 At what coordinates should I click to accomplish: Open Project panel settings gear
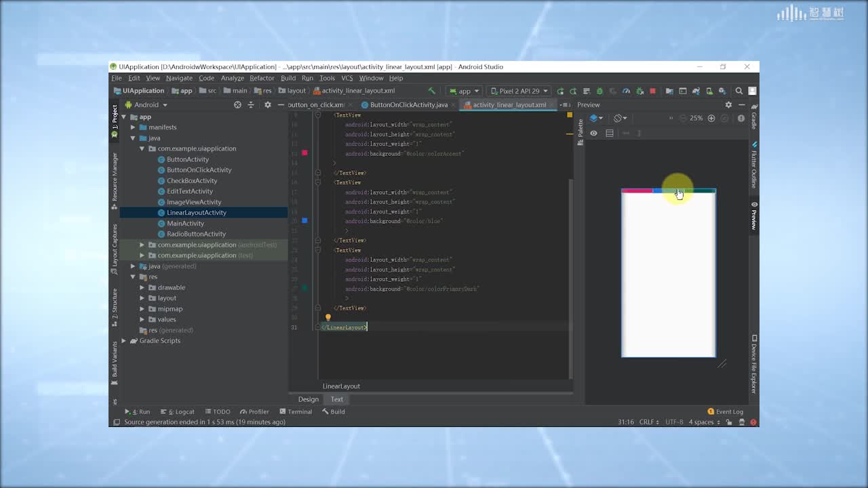point(267,105)
